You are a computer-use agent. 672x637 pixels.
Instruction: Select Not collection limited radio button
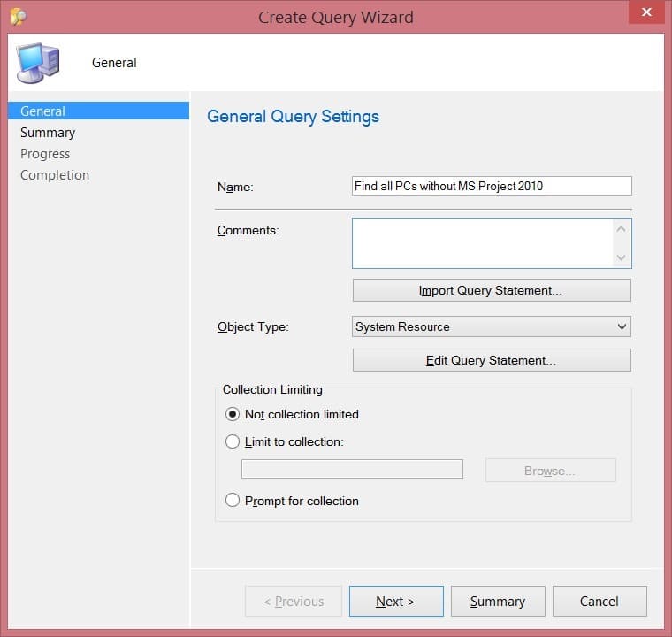(233, 414)
